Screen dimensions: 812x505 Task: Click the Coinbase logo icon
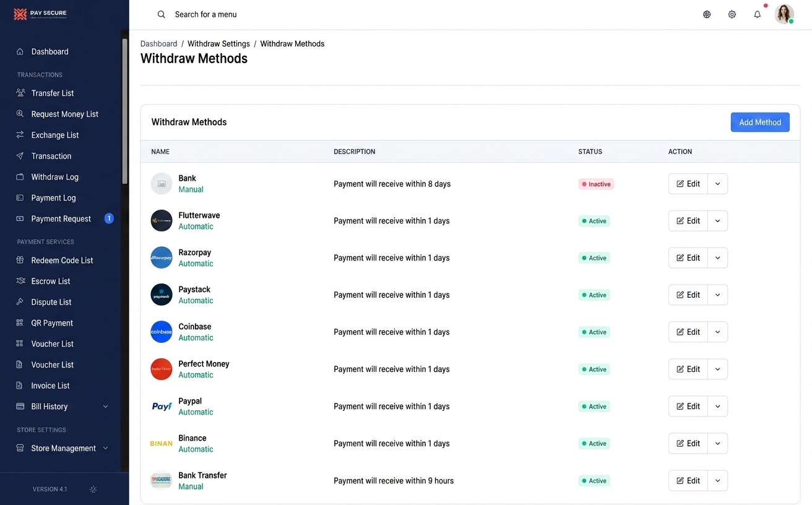pyautogui.click(x=162, y=332)
